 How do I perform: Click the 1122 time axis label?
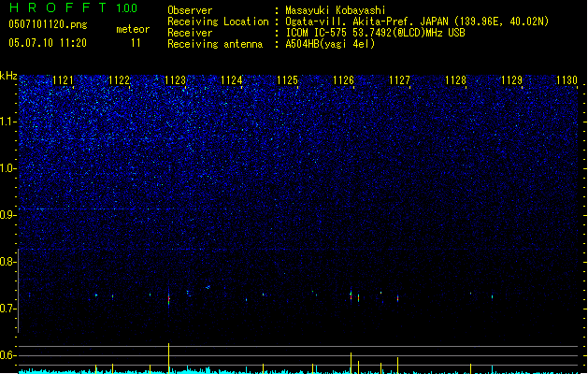tap(119, 80)
